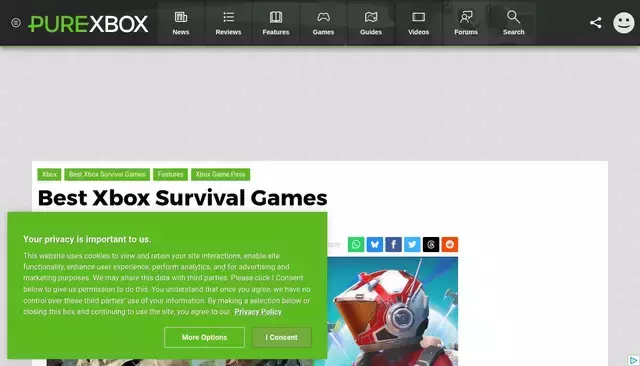Open the Forums section
640x366 pixels.
pyautogui.click(x=466, y=23)
